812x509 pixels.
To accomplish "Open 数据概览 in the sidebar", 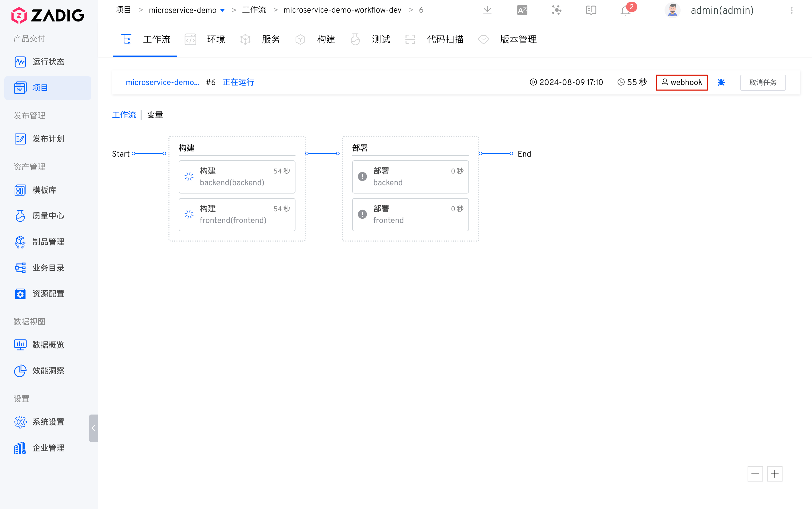I will click(48, 345).
